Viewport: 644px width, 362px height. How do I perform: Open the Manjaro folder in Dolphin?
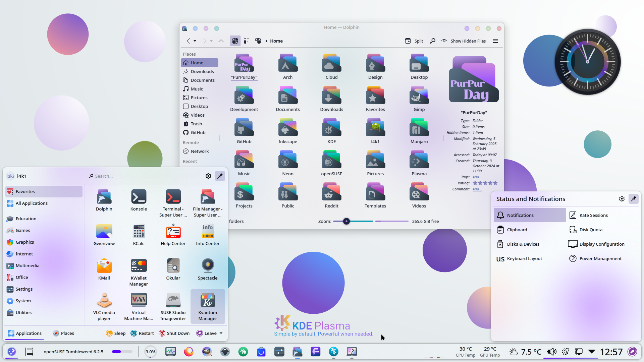[419, 131]
